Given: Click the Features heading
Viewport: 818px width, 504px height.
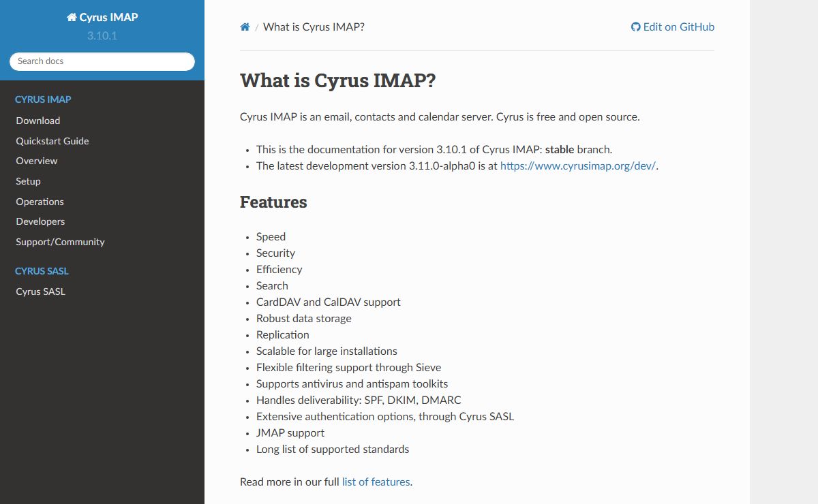Looking at the screenshot, I should pyautogui.click(x=273, y=202).
